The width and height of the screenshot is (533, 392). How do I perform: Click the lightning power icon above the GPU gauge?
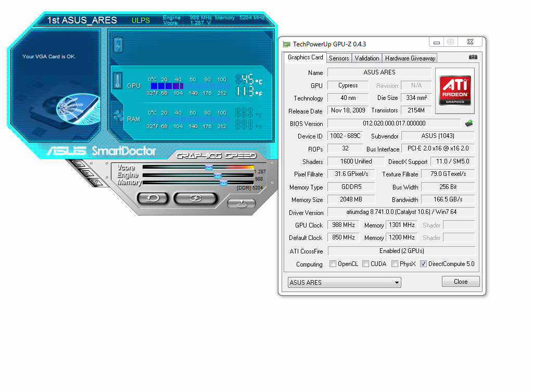click(118, 46)
